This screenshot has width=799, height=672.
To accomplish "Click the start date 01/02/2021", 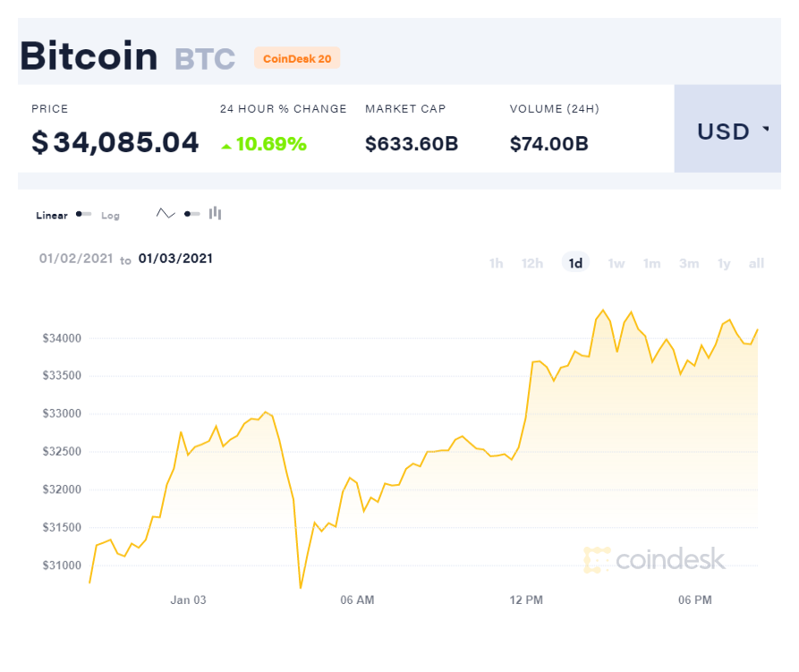I will click(x=76, y=259).
